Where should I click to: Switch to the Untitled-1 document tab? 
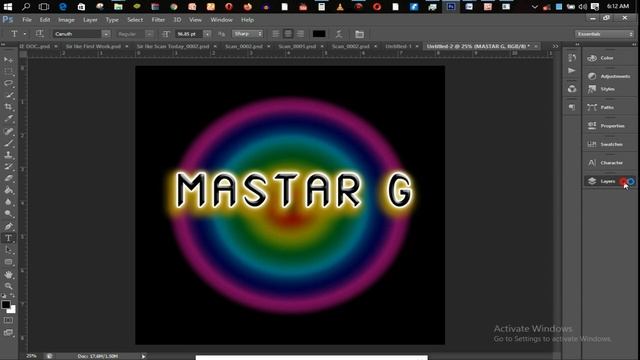pyautogui.click(x=398, y=47)
